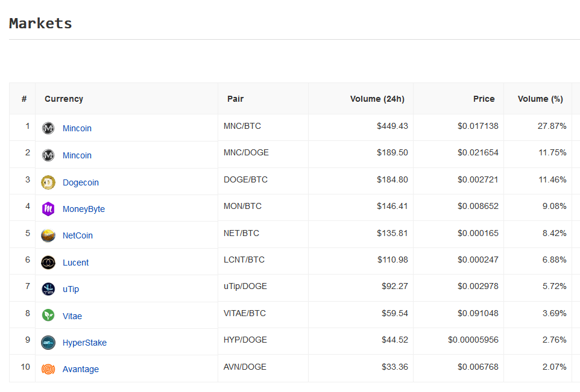Click the Mincoin logo in row 1
Screen dimensions: 580x392
[48, 128]
